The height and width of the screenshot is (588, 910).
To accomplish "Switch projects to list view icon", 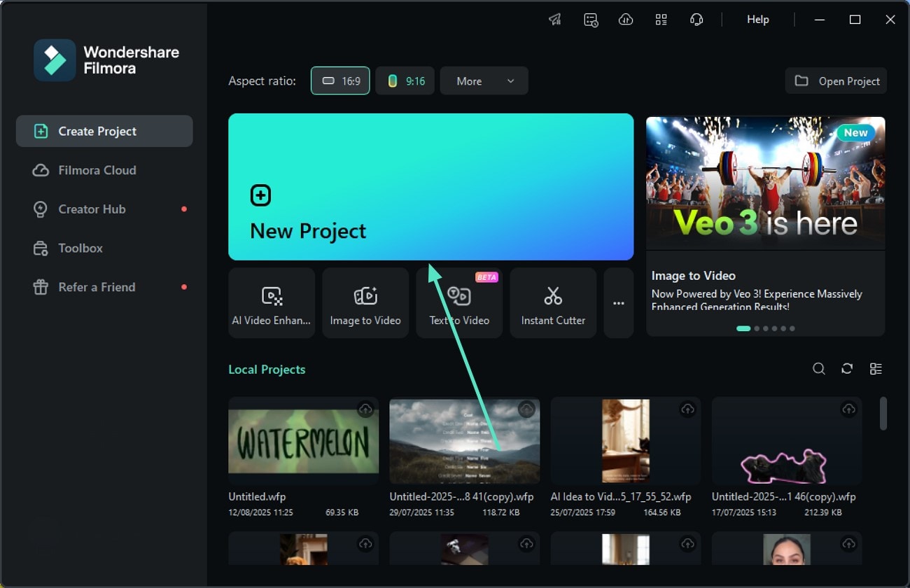I will tap(876, 369).
